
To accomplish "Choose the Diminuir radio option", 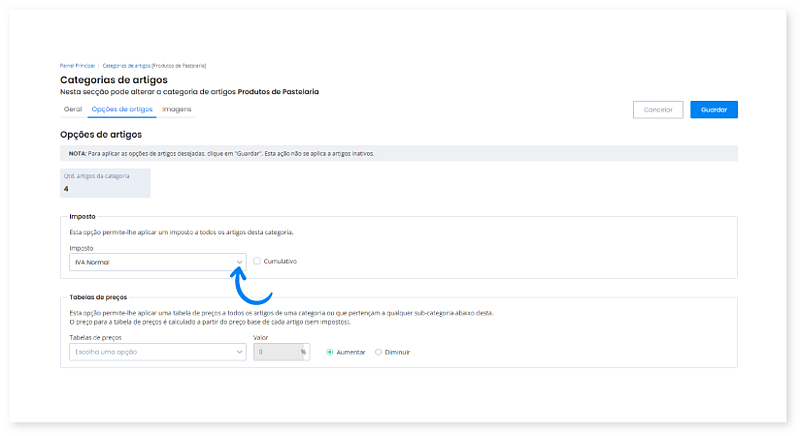I will (378, 352).
